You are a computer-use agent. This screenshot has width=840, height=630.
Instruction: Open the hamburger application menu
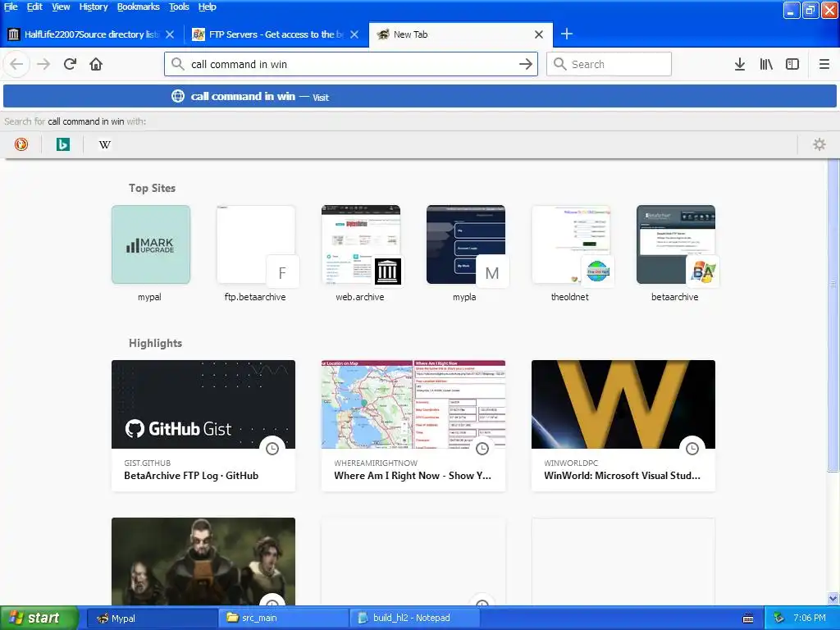(x=824, y=64)
